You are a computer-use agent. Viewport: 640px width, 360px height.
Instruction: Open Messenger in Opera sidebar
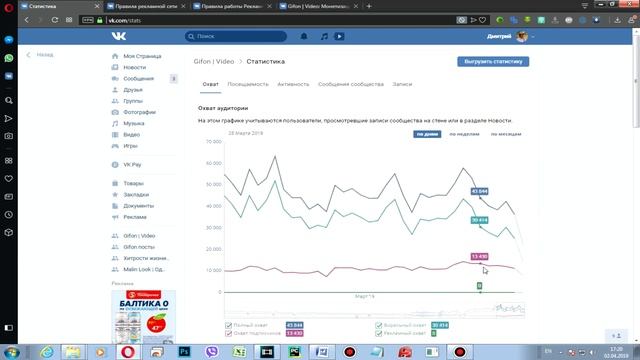(x=9, y=40)
